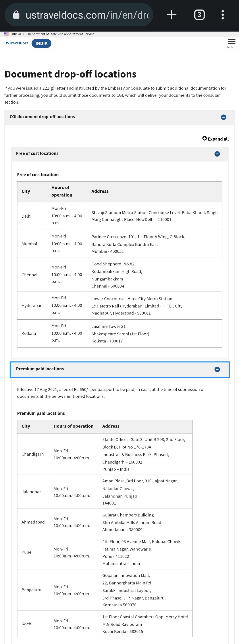Select the Chandigarh city cell
The width and height of the screenshot is (239, 644).
click(33, 454)
